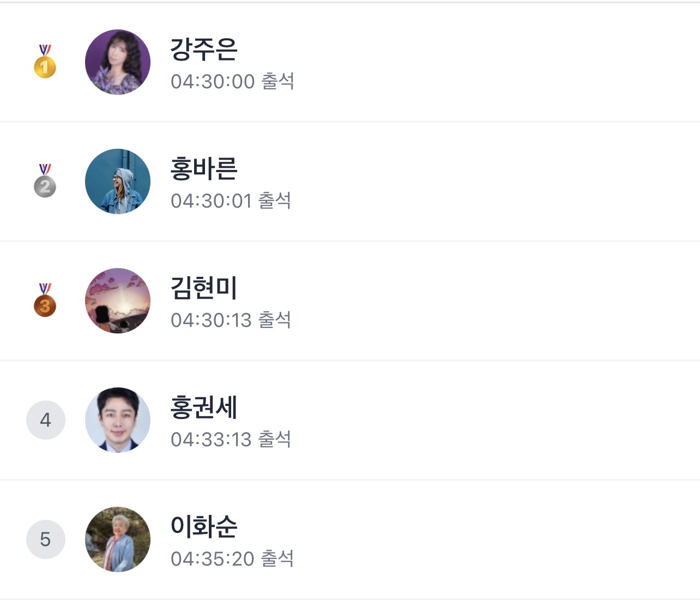Open 김현미's profile picture
The height and width of the screenshot is (601, 700).
(x=118, y=301)
